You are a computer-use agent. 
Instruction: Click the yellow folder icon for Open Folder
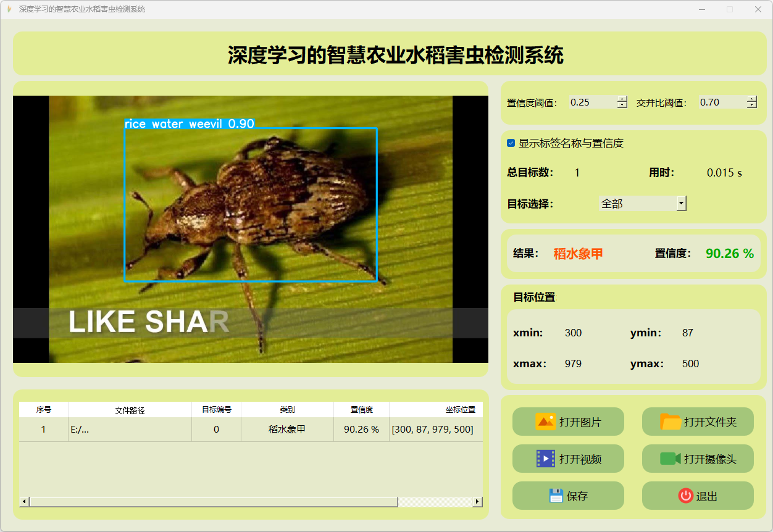coord(671,422)
